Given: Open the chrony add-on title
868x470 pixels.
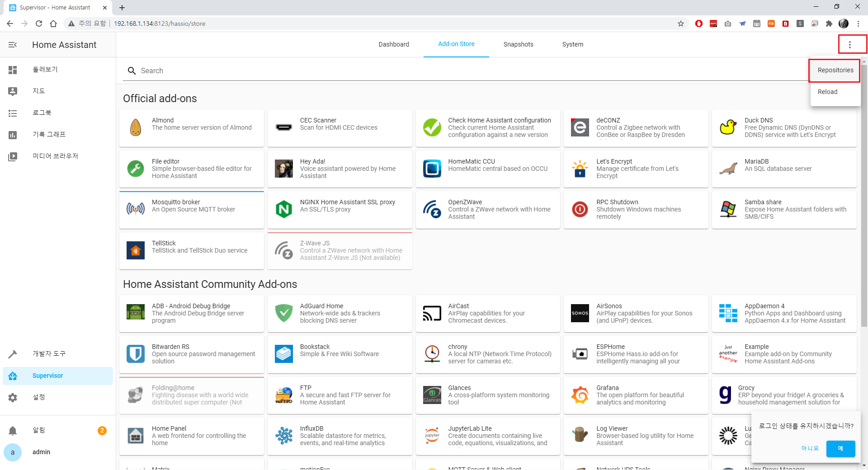Looking at the screenshot, I should pos(458,347).
